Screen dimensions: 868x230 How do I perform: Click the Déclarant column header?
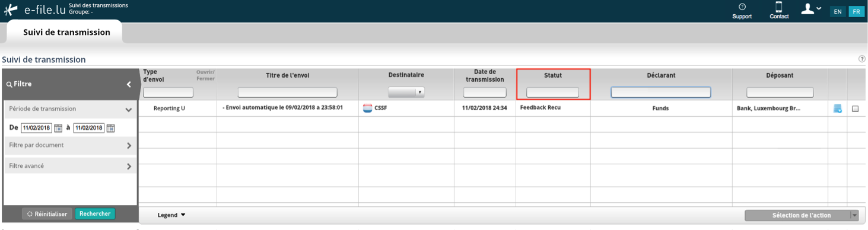661,76
